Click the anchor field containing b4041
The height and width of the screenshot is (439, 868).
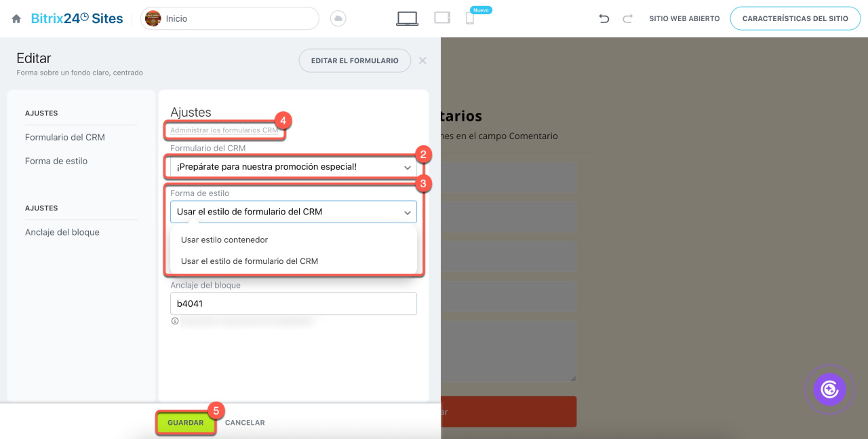(293, 304)
